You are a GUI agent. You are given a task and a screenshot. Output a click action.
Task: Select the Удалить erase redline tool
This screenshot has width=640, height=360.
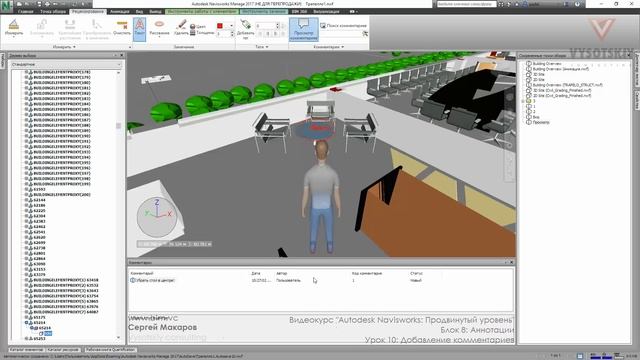click(x=181, y=27)
